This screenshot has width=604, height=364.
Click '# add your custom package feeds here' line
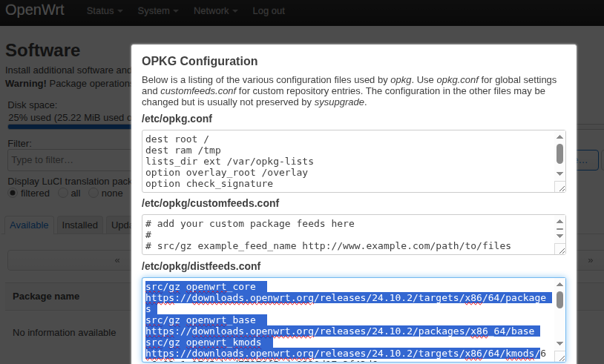coord(250,224)
